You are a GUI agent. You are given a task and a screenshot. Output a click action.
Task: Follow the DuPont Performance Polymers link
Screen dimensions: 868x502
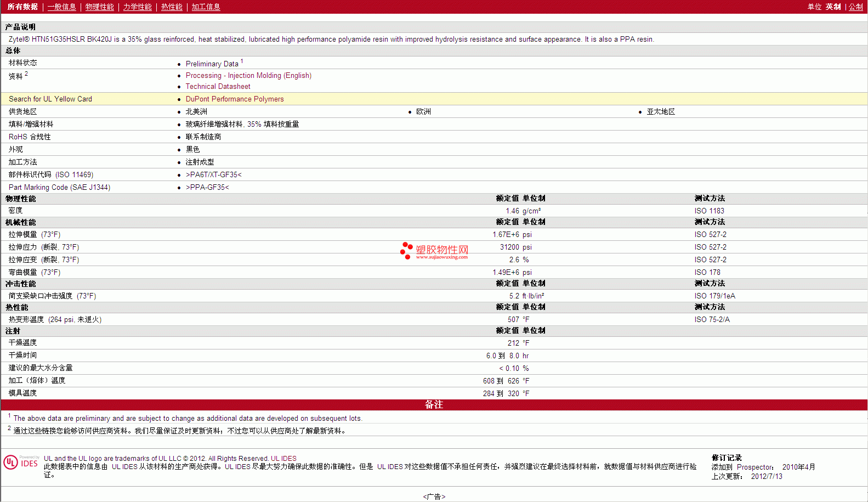click(x=235, y=99)
